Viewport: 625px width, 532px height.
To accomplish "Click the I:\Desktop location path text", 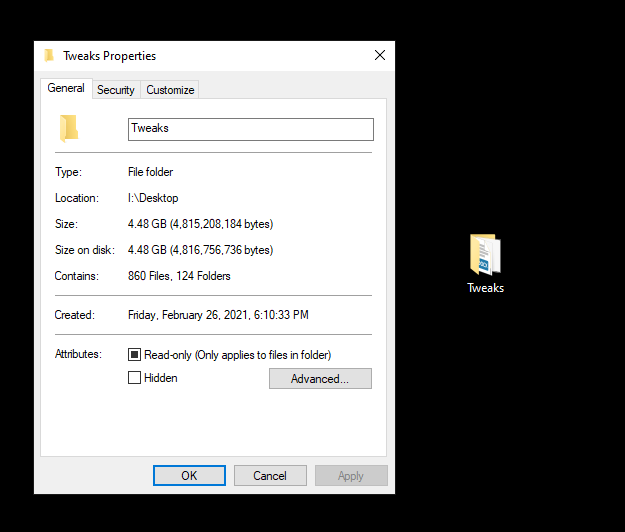I will 153,198.
